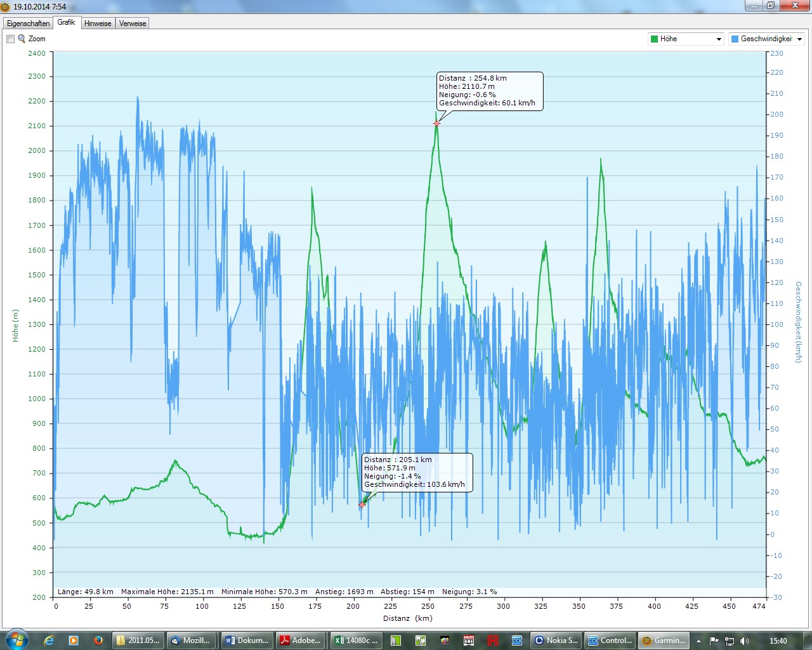The image size is (812, 650).
Task: Open the Windows Media Player taskbar icon
Action: [x=73, y=640]
